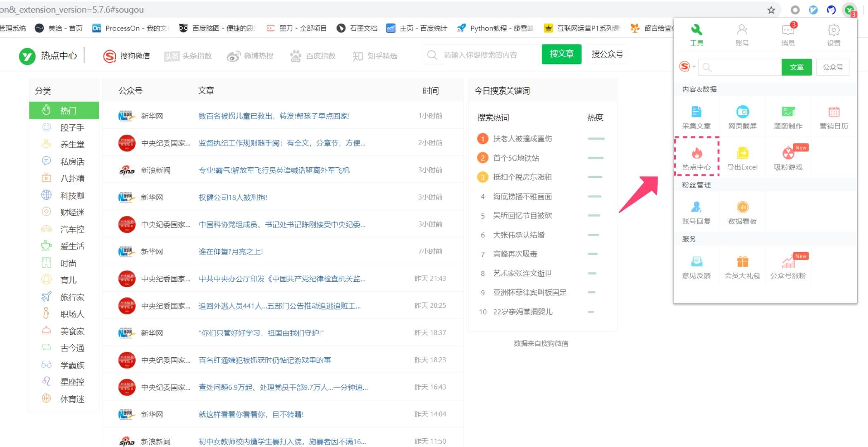Click the green 搜文章 button

tap(561, 54)
